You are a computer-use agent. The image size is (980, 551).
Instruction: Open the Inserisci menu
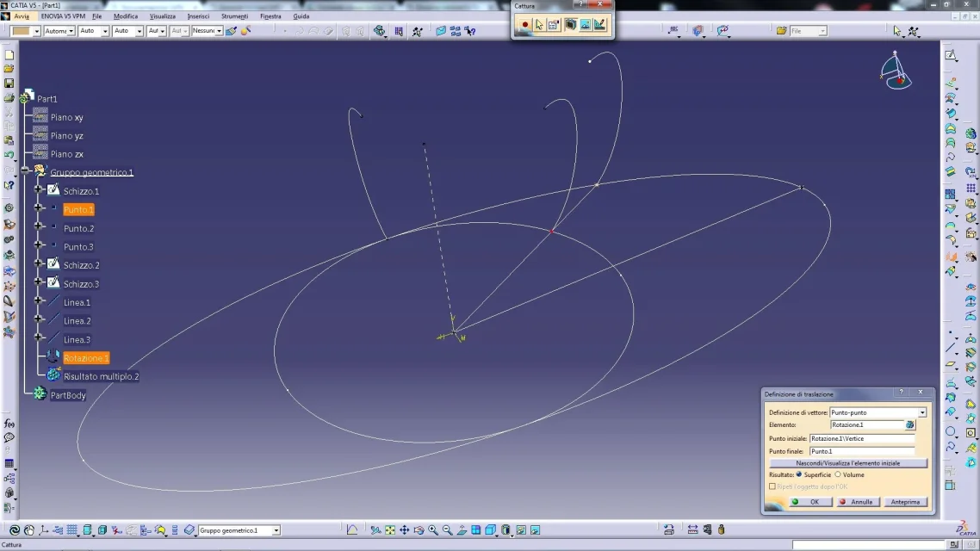(198, 16)
